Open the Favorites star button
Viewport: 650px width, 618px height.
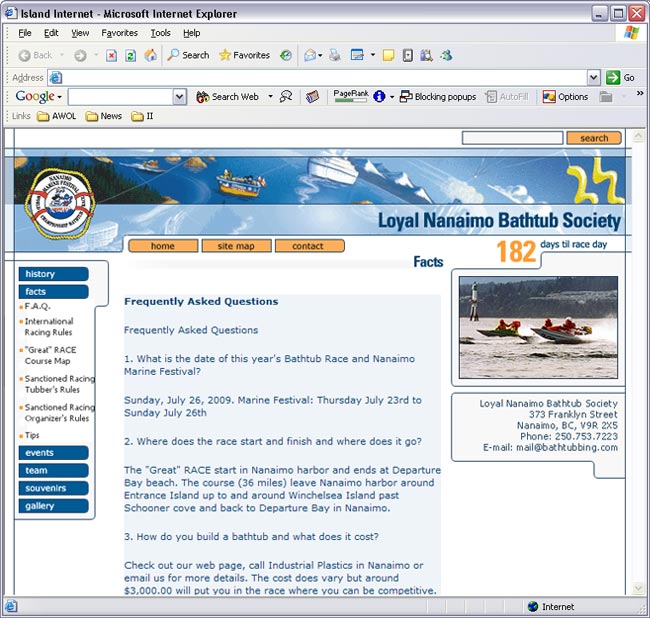pos(244,55)
